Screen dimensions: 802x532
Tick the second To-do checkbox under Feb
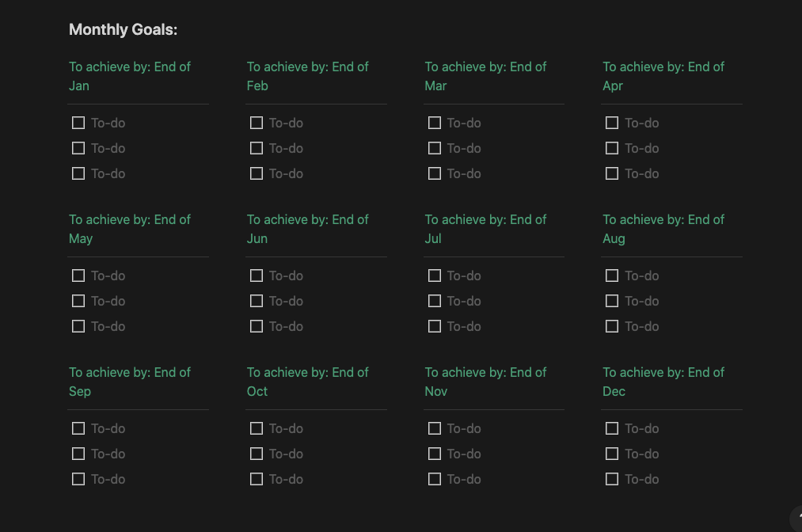(x=257, y=148)
